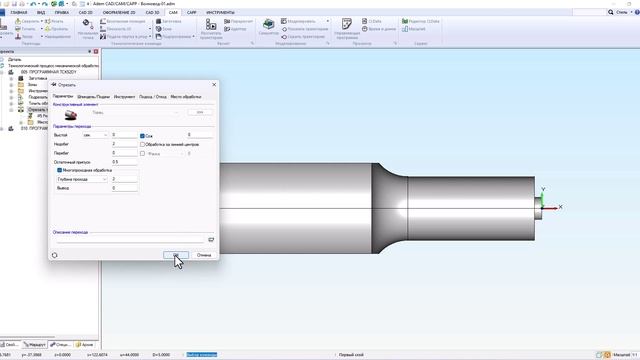Open CLData viewer
Screen dimensions: 640x360
click(x=372, y=21)
